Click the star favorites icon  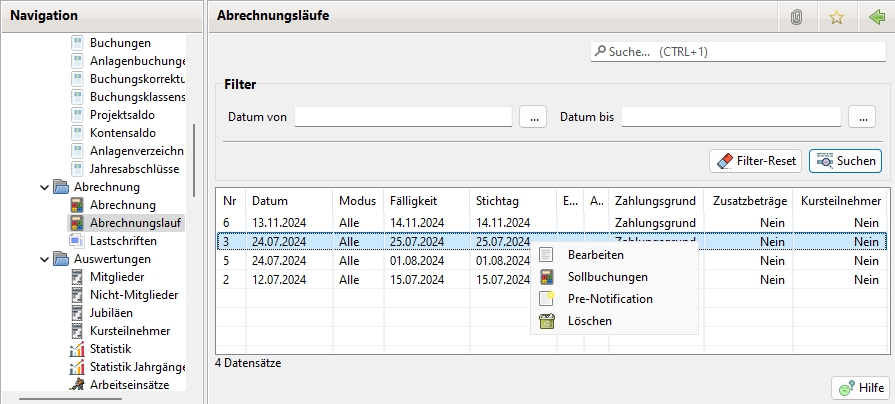(x=836, y=16)
